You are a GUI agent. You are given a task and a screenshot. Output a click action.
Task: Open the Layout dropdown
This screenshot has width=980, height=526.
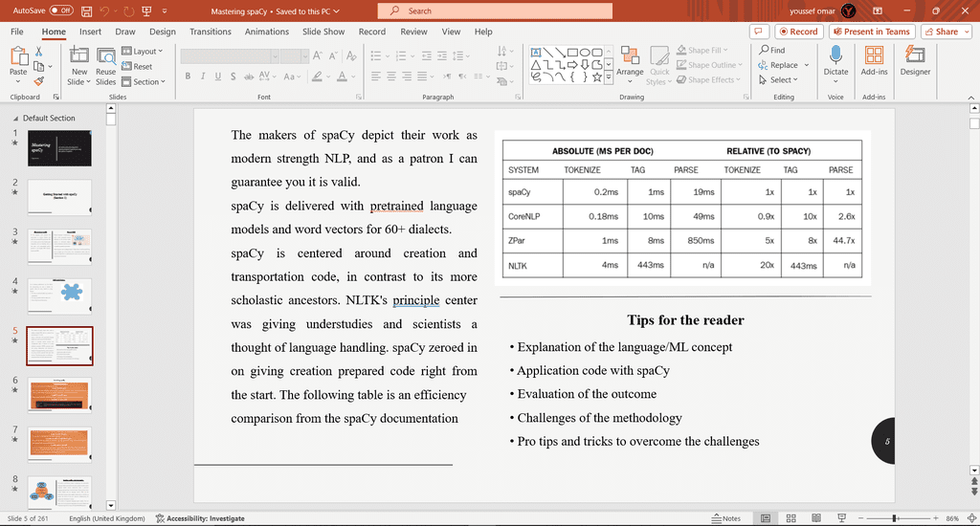tap(142, 52)
